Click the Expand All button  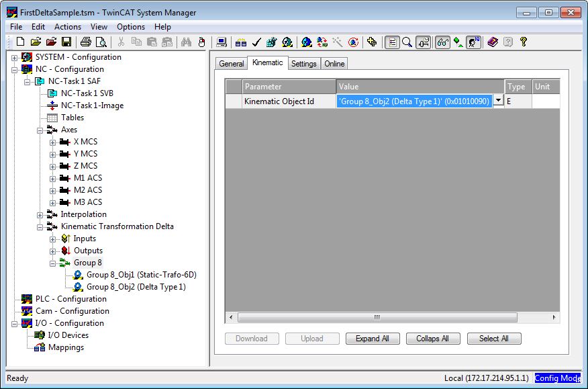[x=373, y=339]
